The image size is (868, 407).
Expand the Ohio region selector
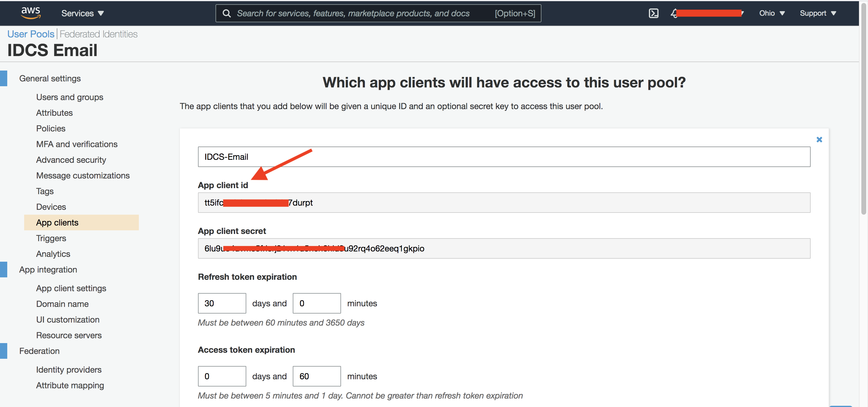click(772, 13)
